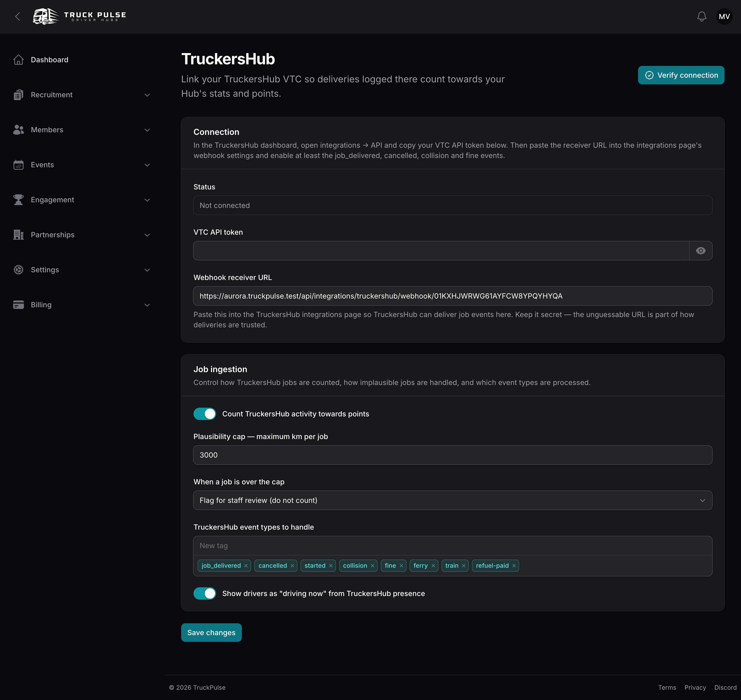Toggle Count TruckersHub activity towards points
Image resolution: width=741 pixels, height=700 pixels.
coord(205,414)
